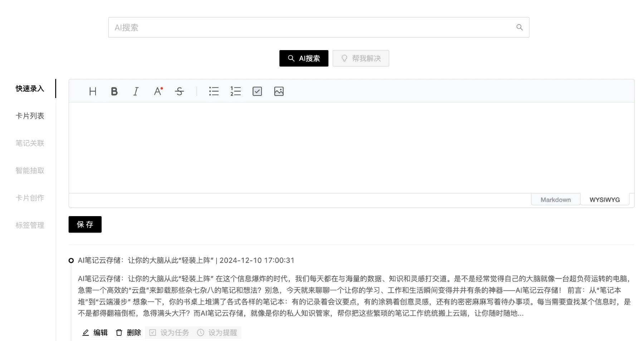Apply italic formatting
This screenshot has width=644, height=341.
(x=136, y=91)
